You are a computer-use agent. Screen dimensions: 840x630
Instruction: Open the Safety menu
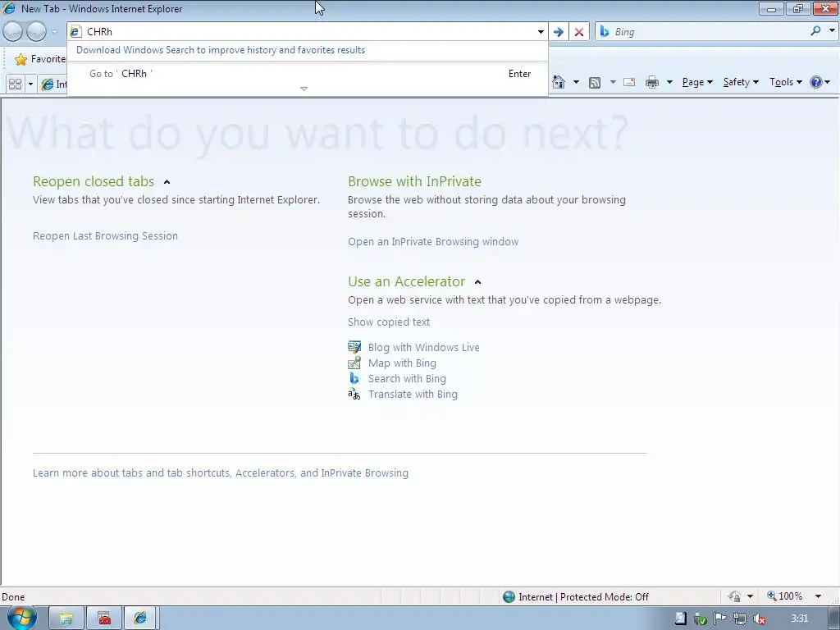pyautogui.click(x=741, y=82)
